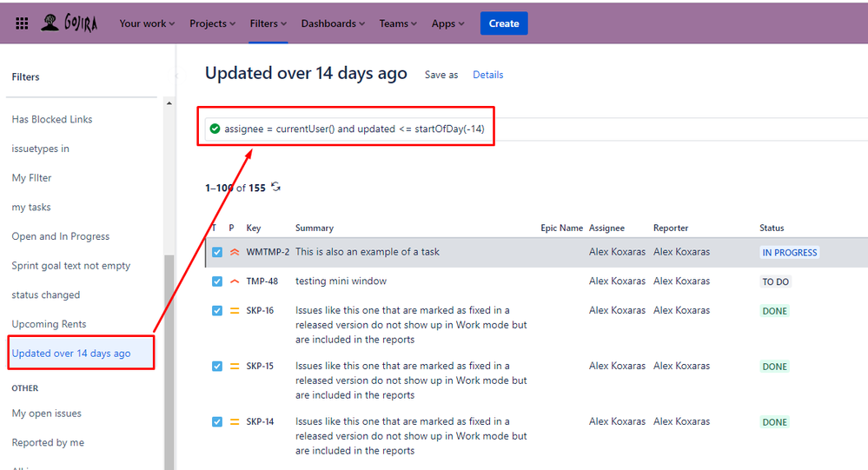Open summary 'testing mini window'
The width and height of the screenshot is (868, 470).
[x=341, y=281]
